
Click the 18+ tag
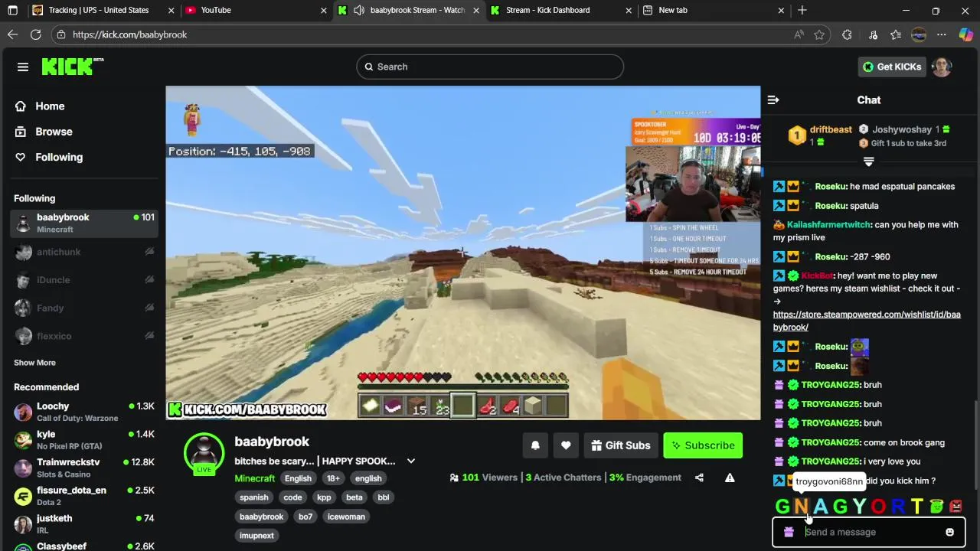pos(333,478)
